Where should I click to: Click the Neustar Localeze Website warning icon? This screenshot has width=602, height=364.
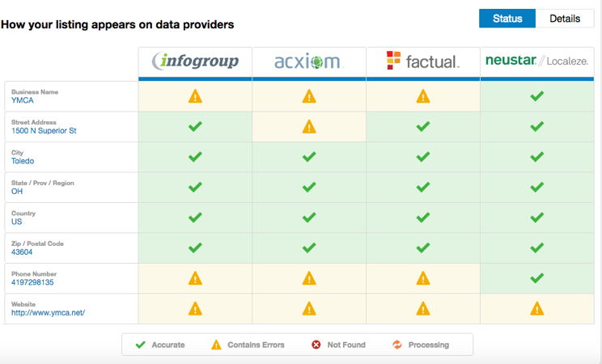point(536,309)
